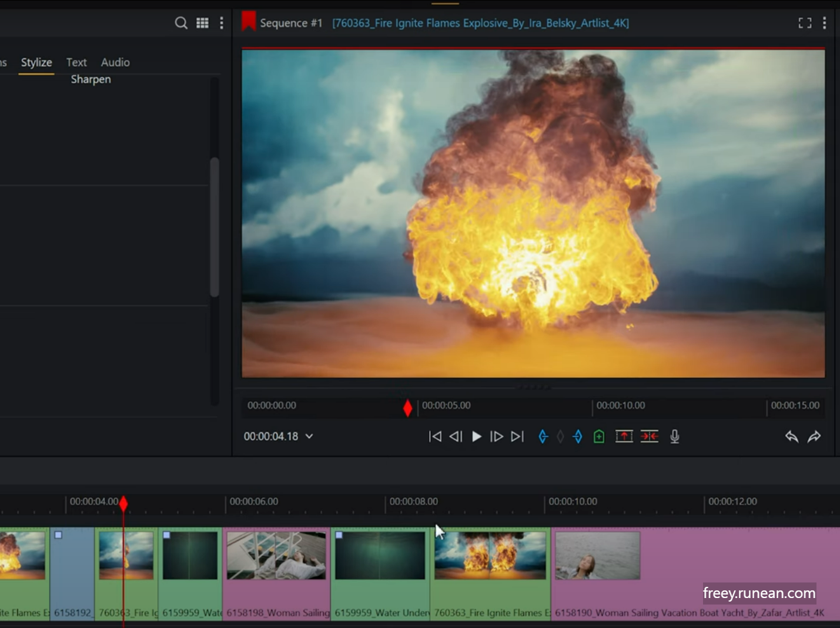Select the leftmost 'ite Flames' clip thumbnail

click(x=22, y=556)
